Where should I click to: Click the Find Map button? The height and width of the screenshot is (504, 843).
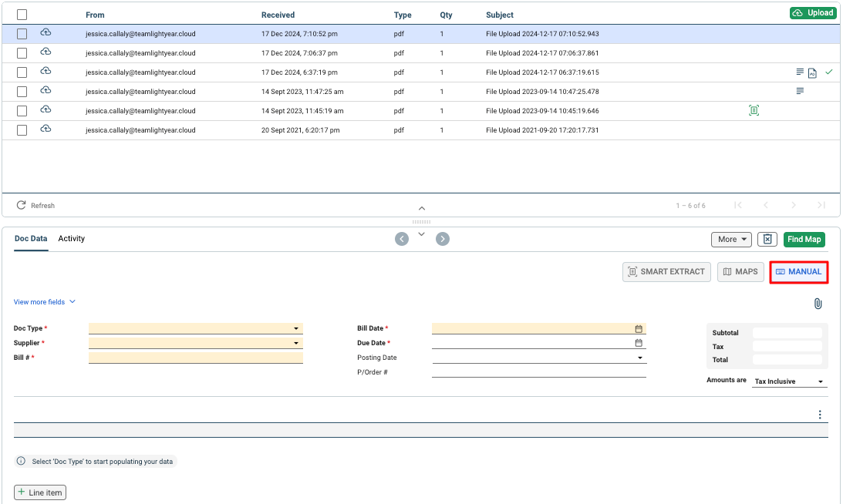point(804,239)
